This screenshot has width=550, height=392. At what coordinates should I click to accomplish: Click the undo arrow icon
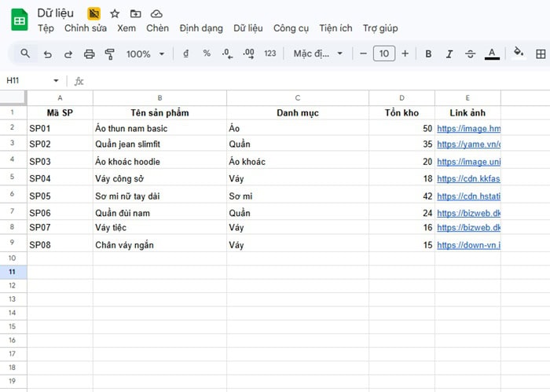[48, 54]
